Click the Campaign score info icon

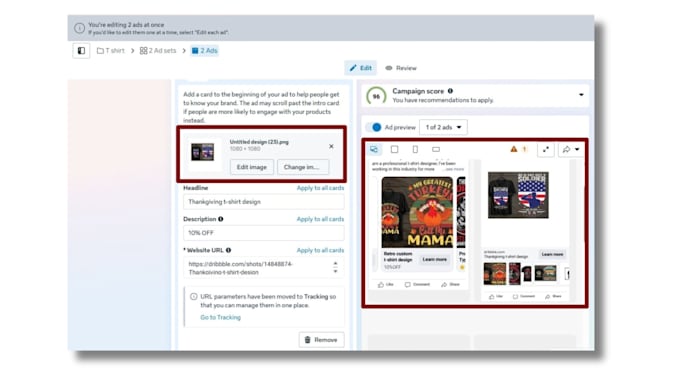[x=450, y=91]
